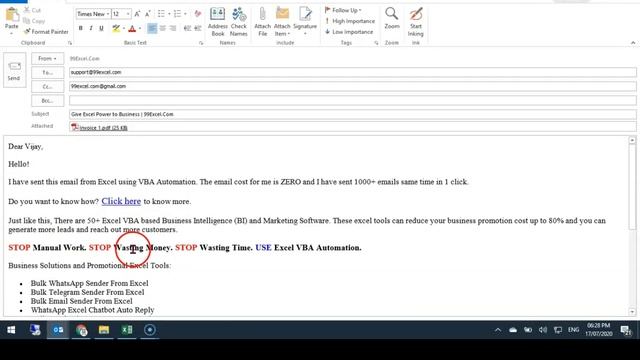This screenshot has height=360, width=640.
Task: Switch to Outlook in taskbar
Action: [58, 330]
